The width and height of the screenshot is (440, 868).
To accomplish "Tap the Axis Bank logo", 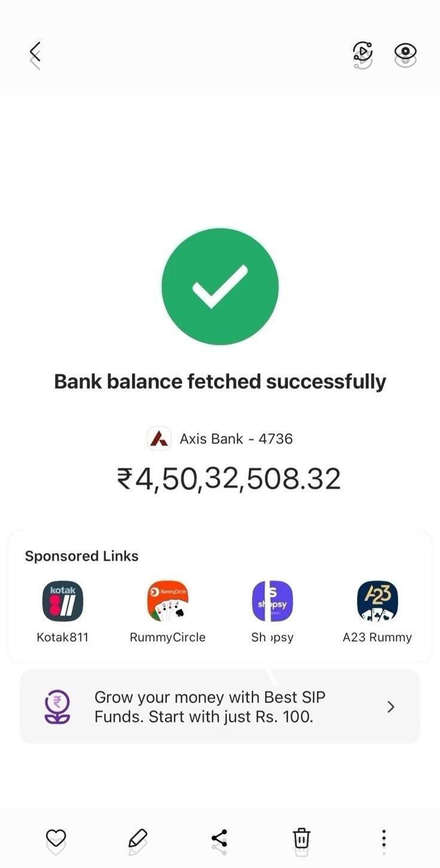I will tap(159, 439).
